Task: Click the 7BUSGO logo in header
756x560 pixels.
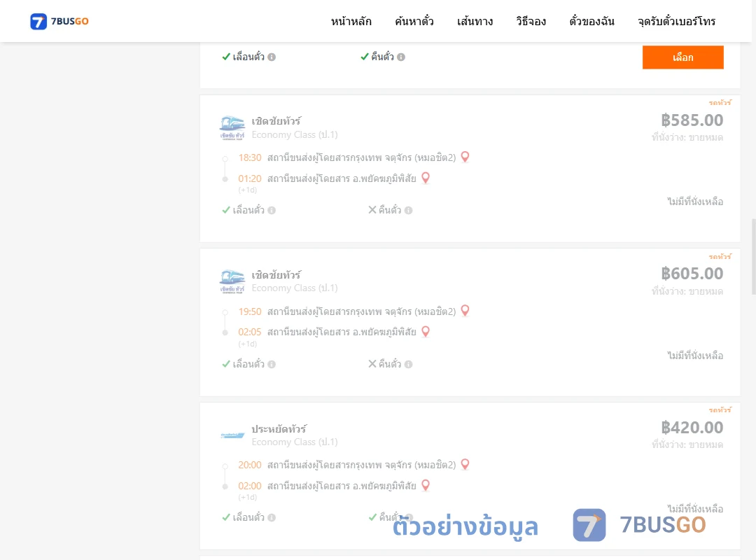Action: coord(59,21)
